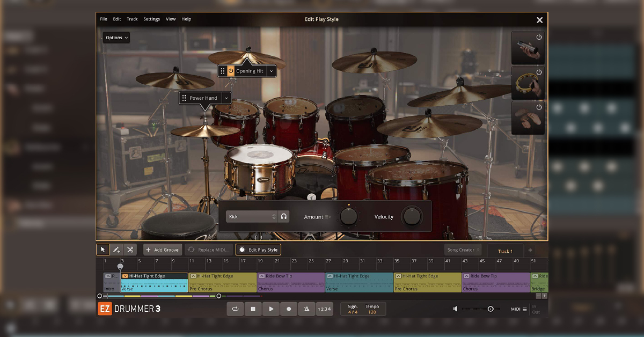Select the pencil draw tool

point(116,250)
